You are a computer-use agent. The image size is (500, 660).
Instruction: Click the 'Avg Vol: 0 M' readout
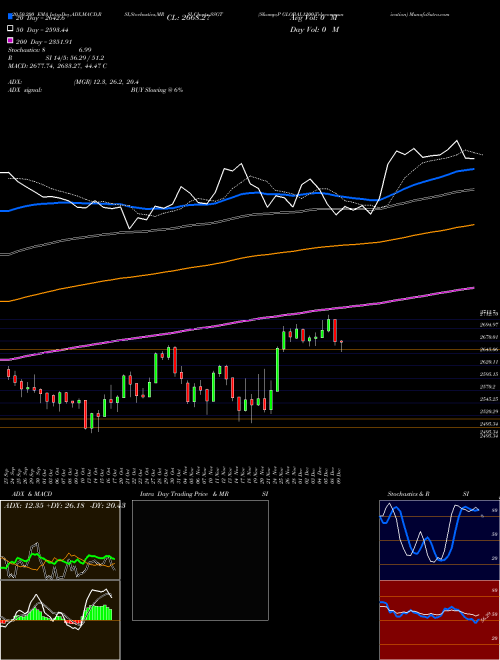tap(314, 18)
